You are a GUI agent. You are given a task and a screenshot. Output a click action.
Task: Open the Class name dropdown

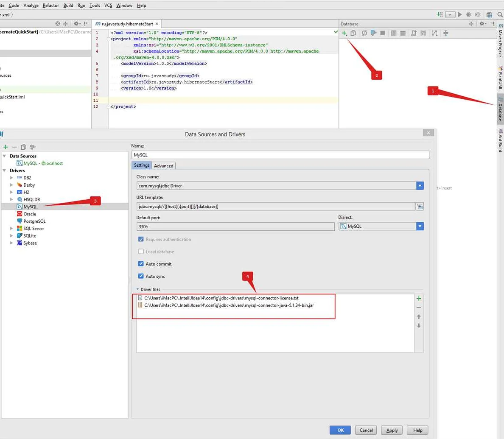coord(420,185)
